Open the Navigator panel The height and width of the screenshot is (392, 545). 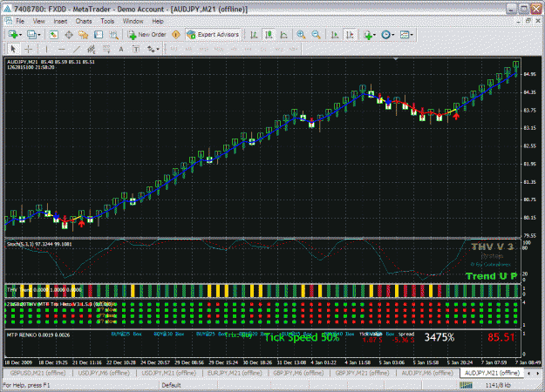coord(84,35)
